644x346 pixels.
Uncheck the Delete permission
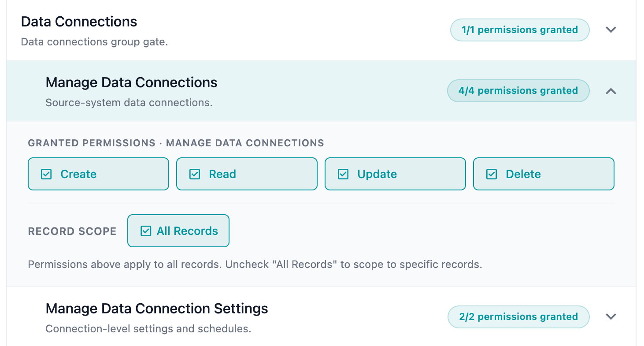tap(544, 174)
